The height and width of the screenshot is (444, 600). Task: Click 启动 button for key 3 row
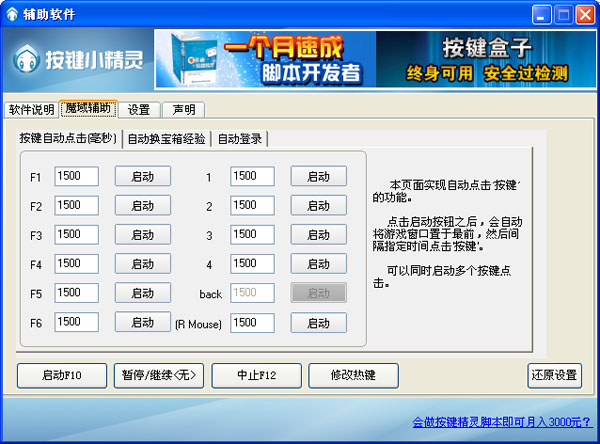pos(319,234)
